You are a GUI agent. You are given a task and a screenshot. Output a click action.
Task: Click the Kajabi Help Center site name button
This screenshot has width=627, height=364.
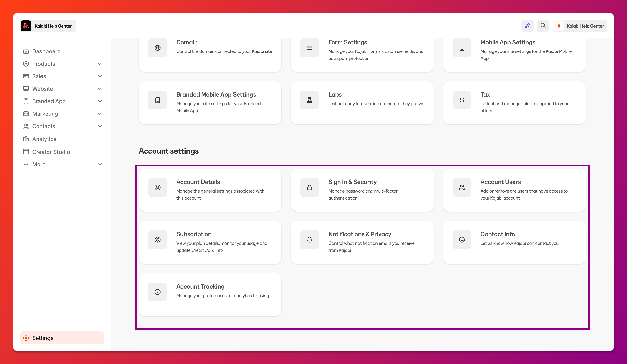pos(48,26)
